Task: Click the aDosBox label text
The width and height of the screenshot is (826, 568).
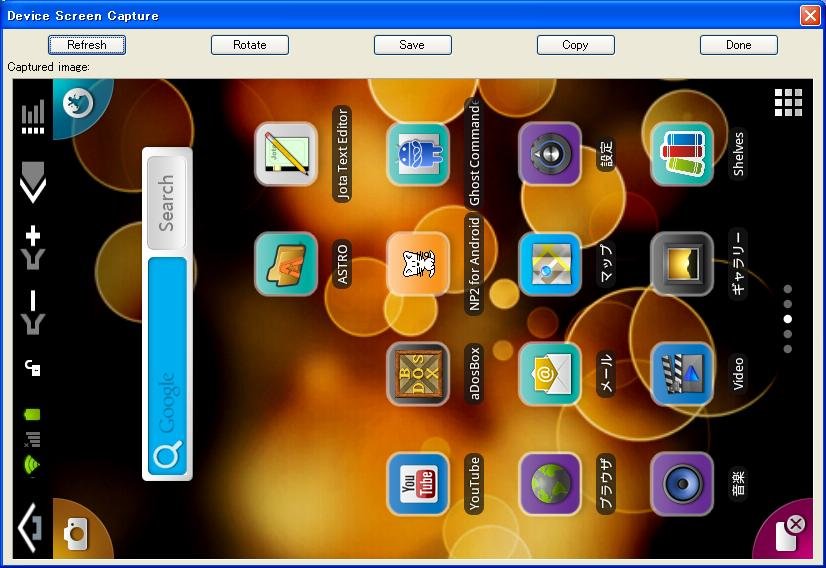Action: (x=474, y=374)
